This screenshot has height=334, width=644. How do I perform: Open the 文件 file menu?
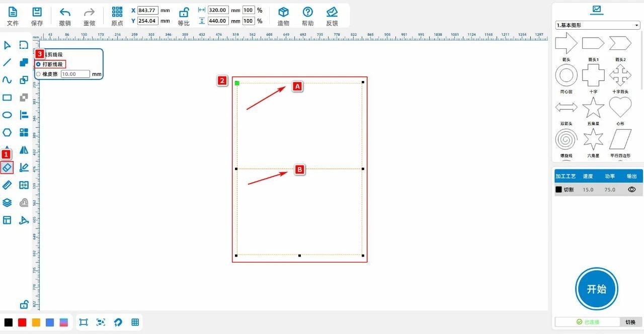click(x=13, y=16)
